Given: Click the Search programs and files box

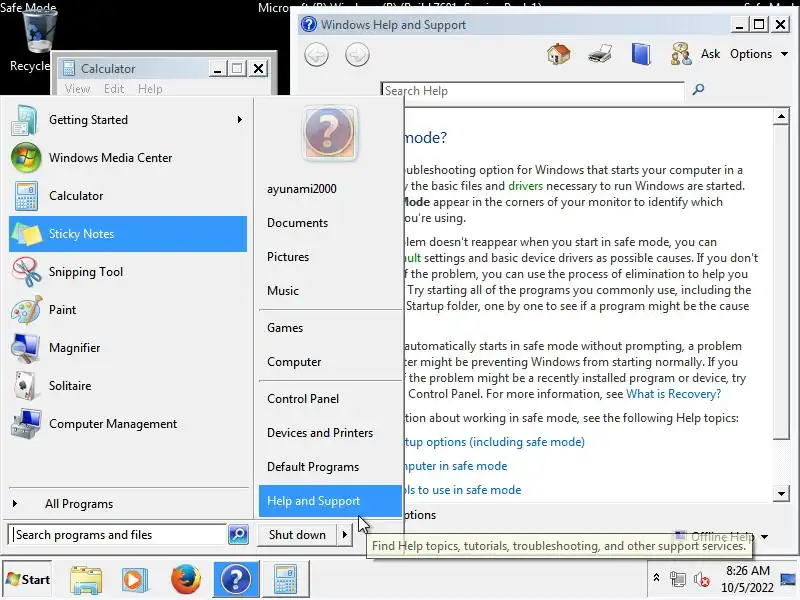Looking at the screenshot, I should pos(118,535).
